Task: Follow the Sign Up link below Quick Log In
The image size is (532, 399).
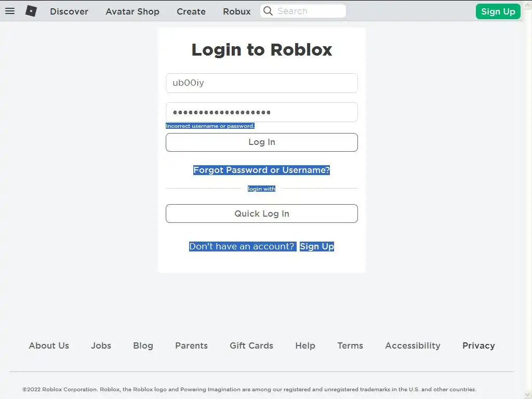Action: [x=316, y=246]
